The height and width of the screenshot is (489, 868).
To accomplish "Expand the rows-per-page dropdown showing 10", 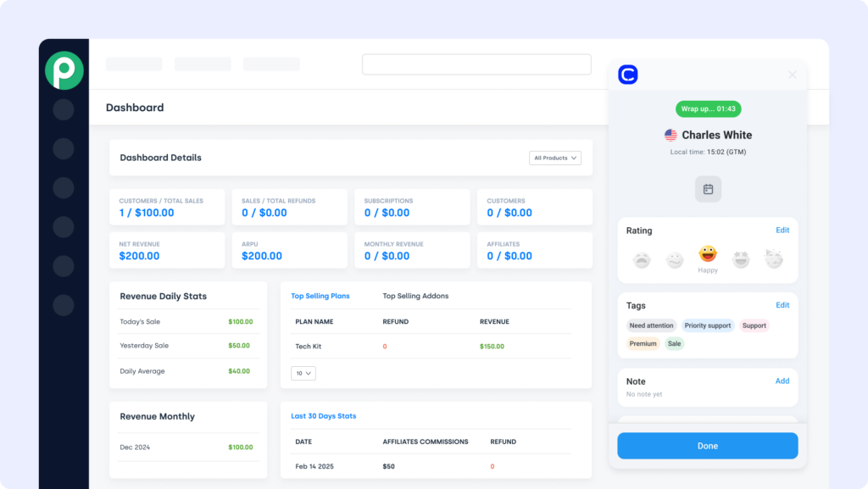I will point(303,373).
